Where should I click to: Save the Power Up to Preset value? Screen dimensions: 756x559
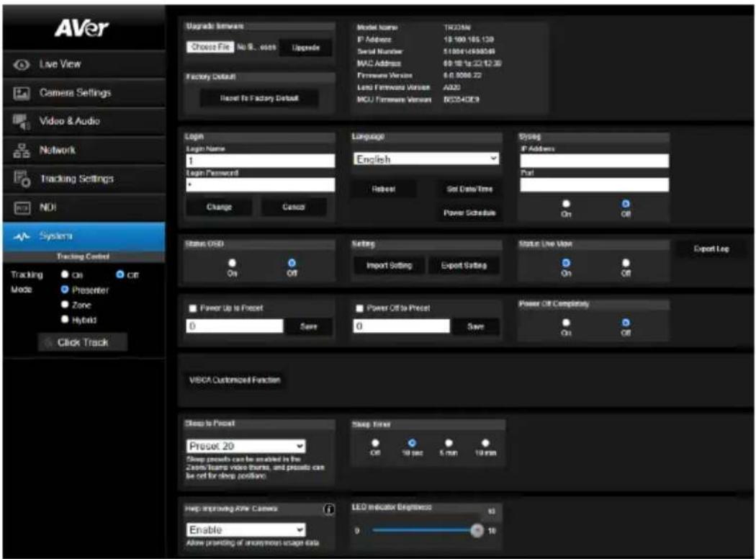click(x=309, y=326)
